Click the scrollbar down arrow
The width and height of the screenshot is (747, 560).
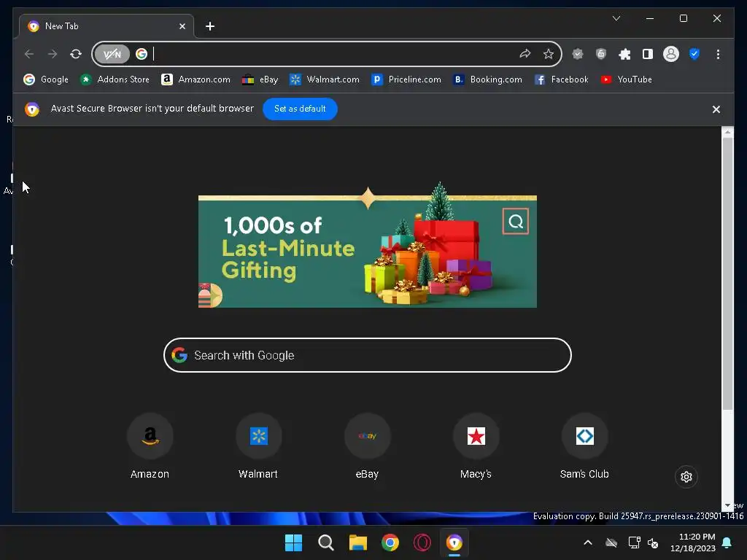(727, 506)
